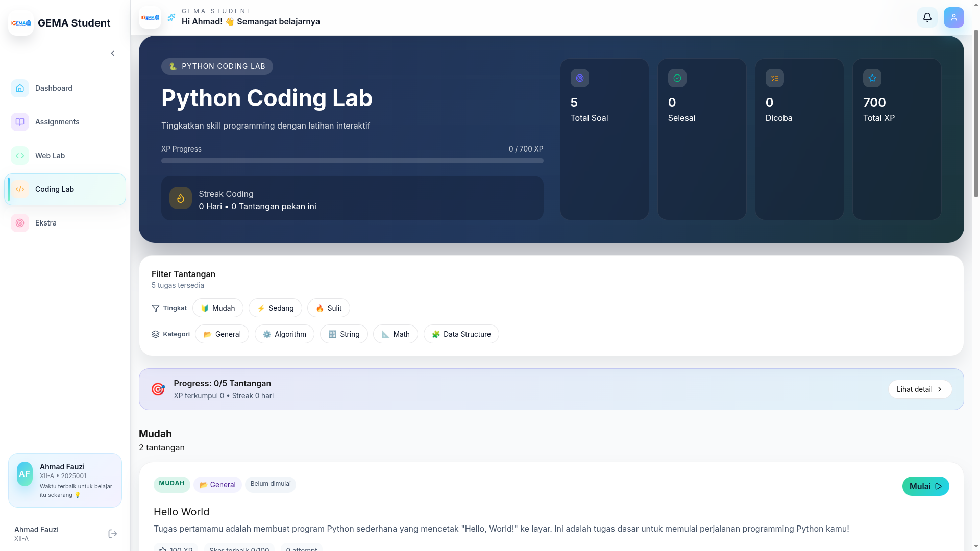Click the XP Progress bar
The width and height of the screenshot is (980, 551).
pos(352,160)
